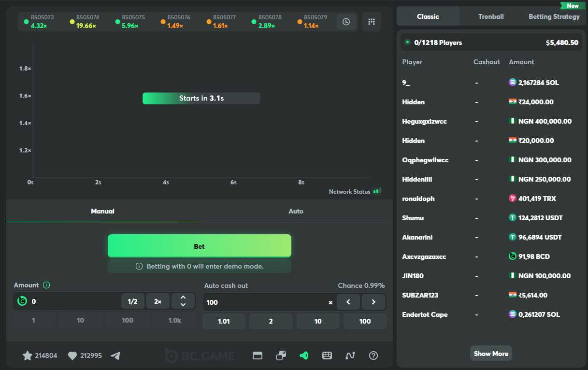
Task: Click the Chance 0.99% label
Action: [361, 285]
